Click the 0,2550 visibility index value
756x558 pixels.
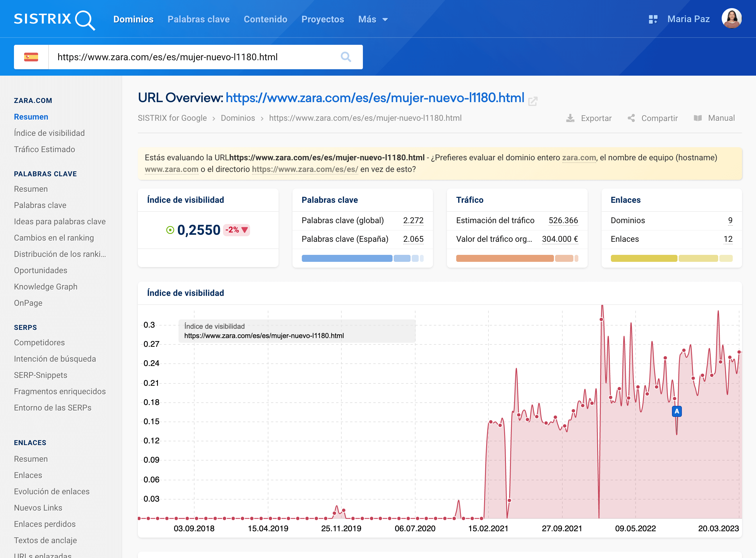tap(199, 230)
